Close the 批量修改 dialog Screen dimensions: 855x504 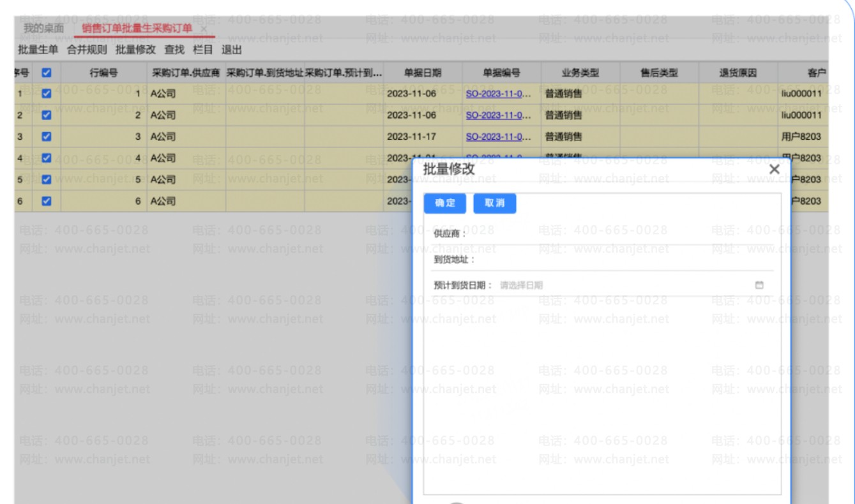click(x=774, y=170)
